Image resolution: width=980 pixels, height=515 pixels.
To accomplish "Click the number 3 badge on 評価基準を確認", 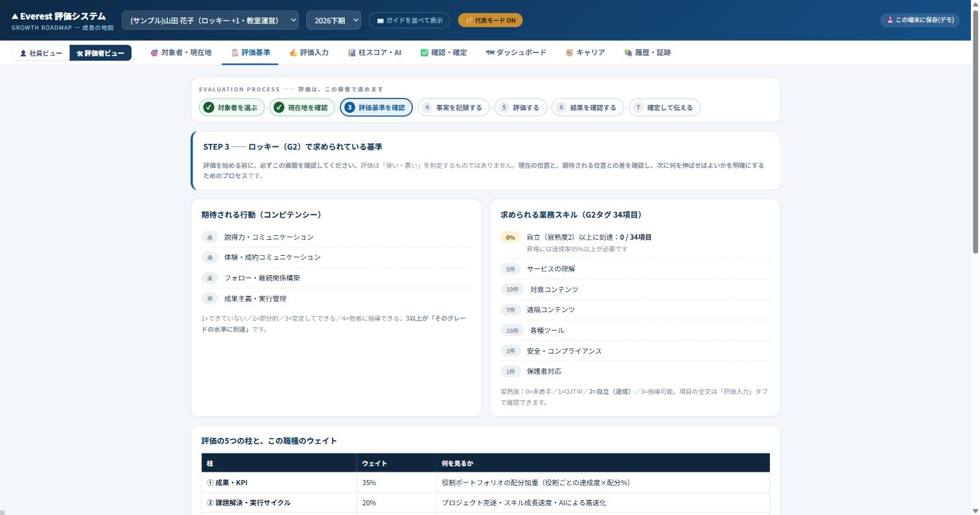I will coord(349,108).
